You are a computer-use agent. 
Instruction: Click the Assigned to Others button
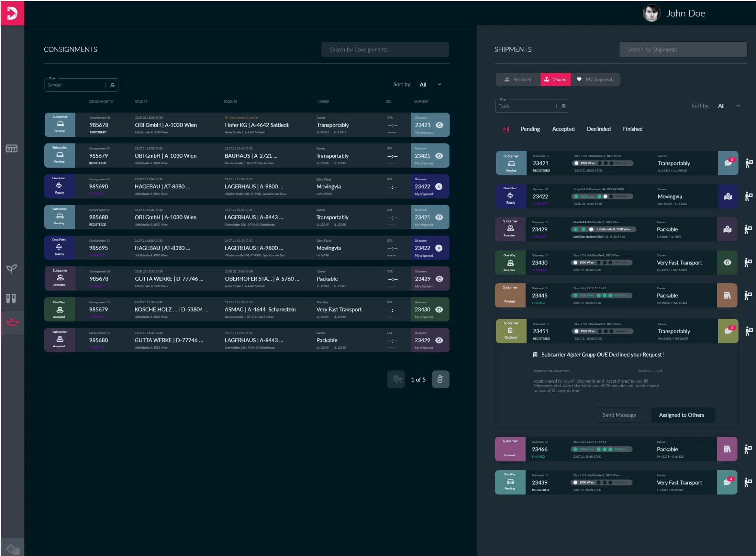[681, 415]
